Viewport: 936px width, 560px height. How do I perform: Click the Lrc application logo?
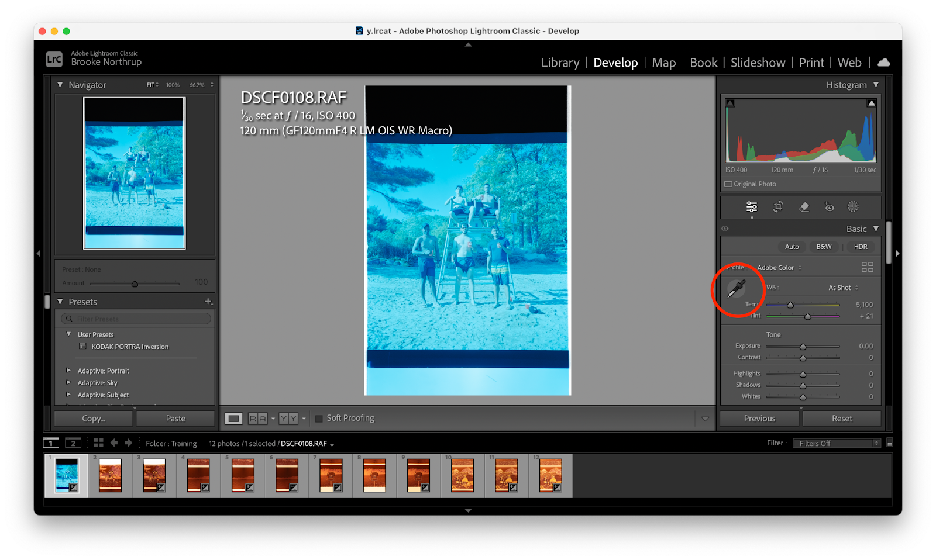54,59
